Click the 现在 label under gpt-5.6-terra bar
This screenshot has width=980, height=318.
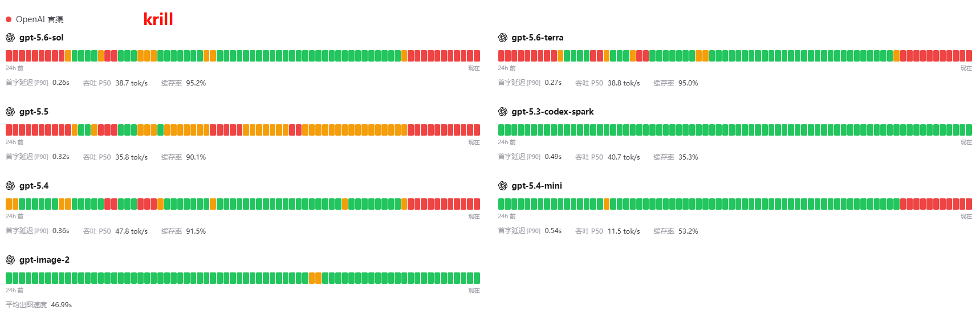point(966,68)
